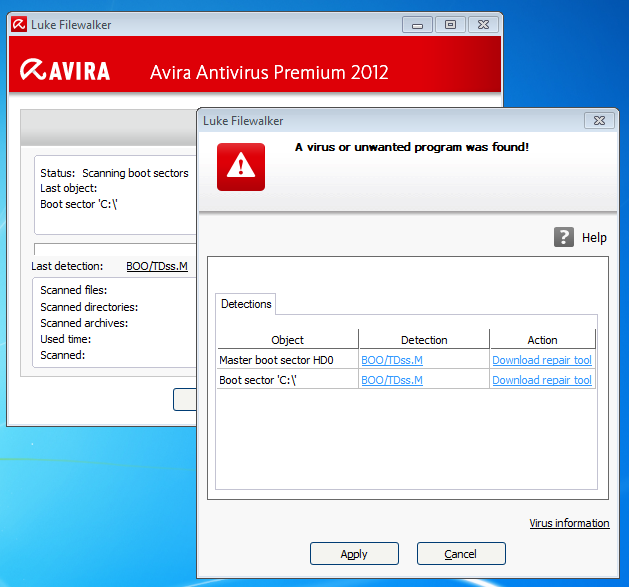Click the Detection column header
Image resolution: width=629 pixels, height=587 pixels.
pos(424,340)
